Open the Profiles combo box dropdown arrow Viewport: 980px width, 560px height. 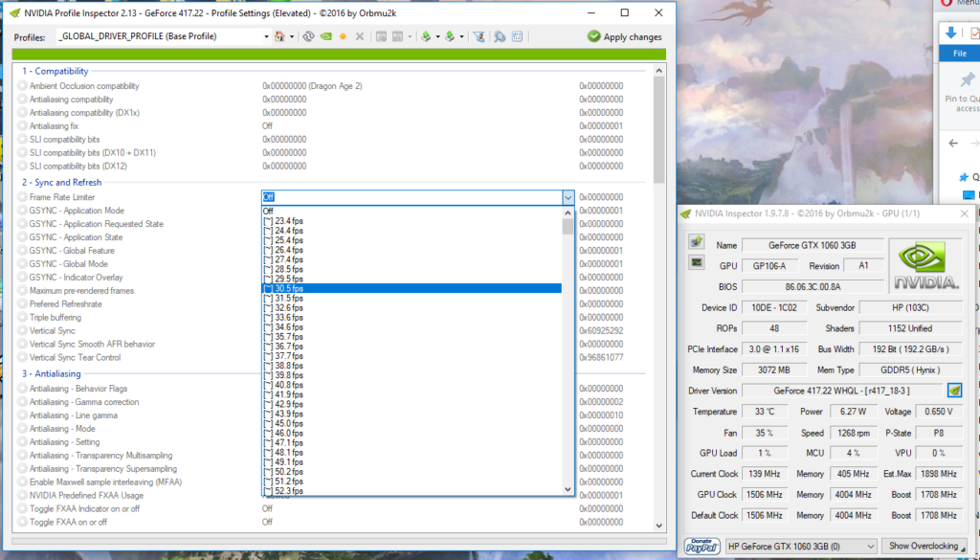266,37
